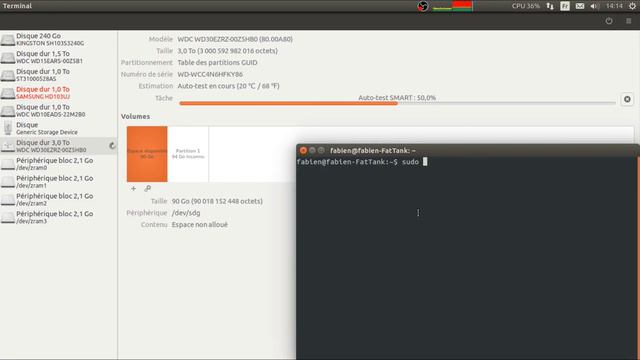
Task: Open the Disks hamburger menu
Action: [x=629, y=21]
